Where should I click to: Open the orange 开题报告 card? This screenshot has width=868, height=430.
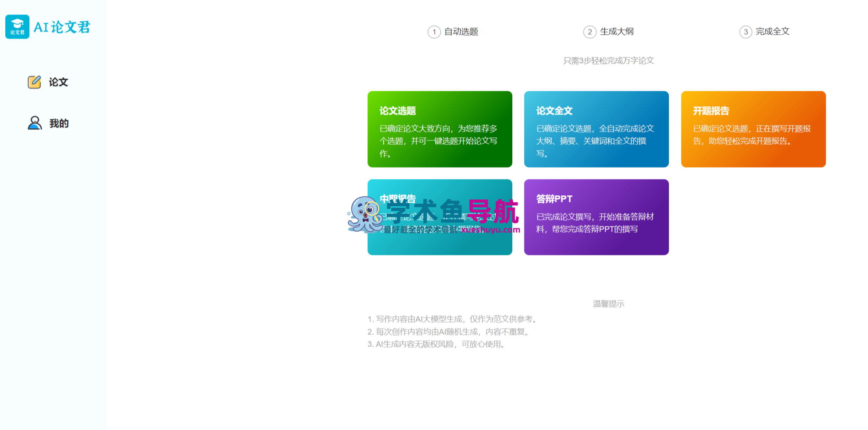tap(754, 129)
